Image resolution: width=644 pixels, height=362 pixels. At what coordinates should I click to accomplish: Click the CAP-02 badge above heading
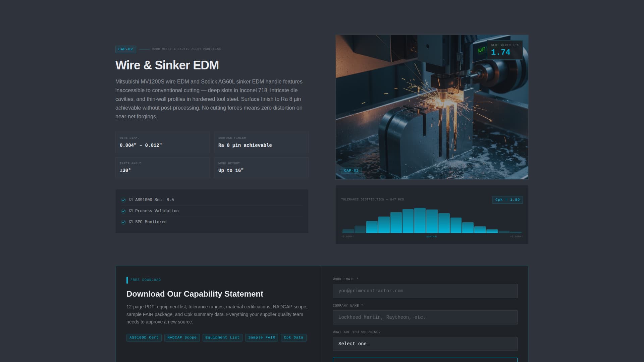pos(126,49)
